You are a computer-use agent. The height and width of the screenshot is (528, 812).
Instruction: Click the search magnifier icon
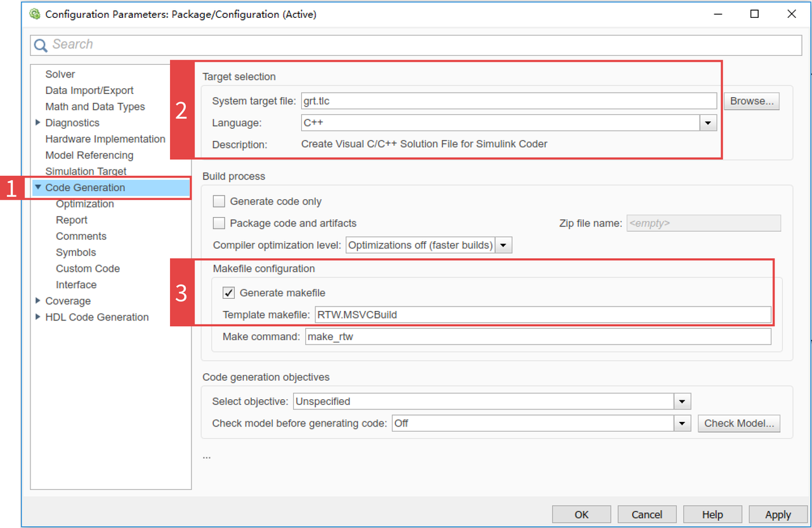(41, 45)
